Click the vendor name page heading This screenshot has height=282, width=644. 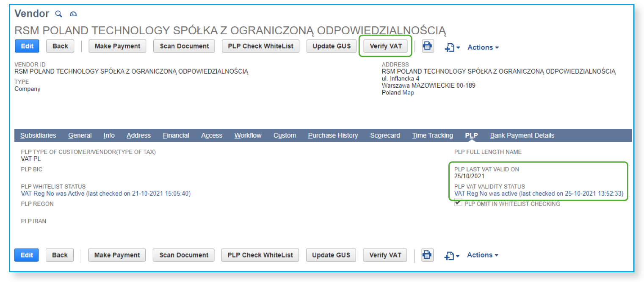(x=230, y=30)
